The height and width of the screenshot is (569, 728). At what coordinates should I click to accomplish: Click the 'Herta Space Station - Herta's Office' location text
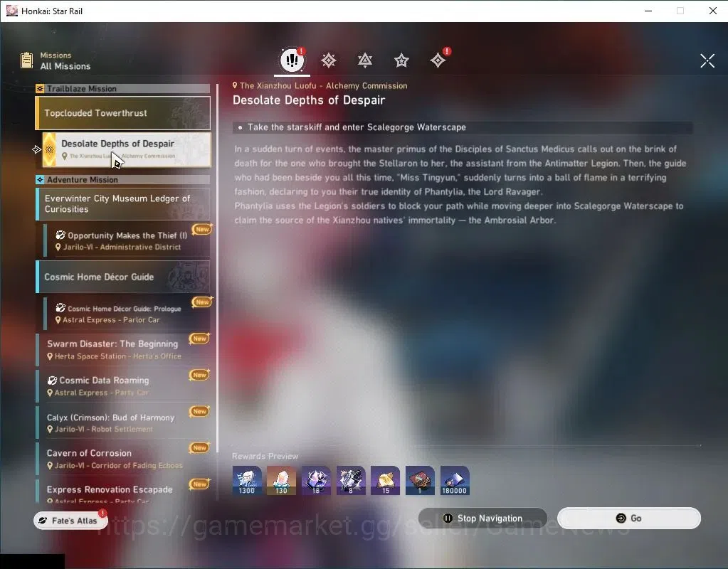118,356
